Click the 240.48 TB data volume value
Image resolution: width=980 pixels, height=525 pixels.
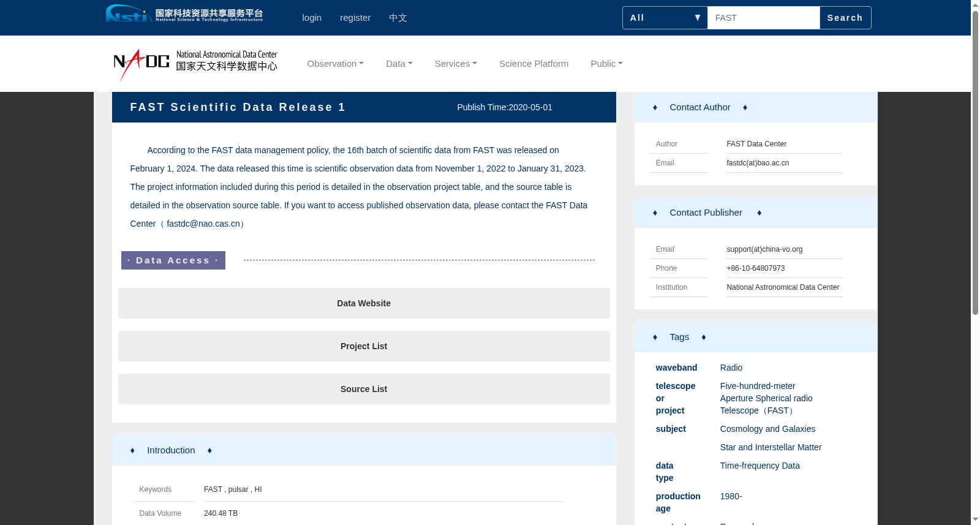click(x=221, y=513)
